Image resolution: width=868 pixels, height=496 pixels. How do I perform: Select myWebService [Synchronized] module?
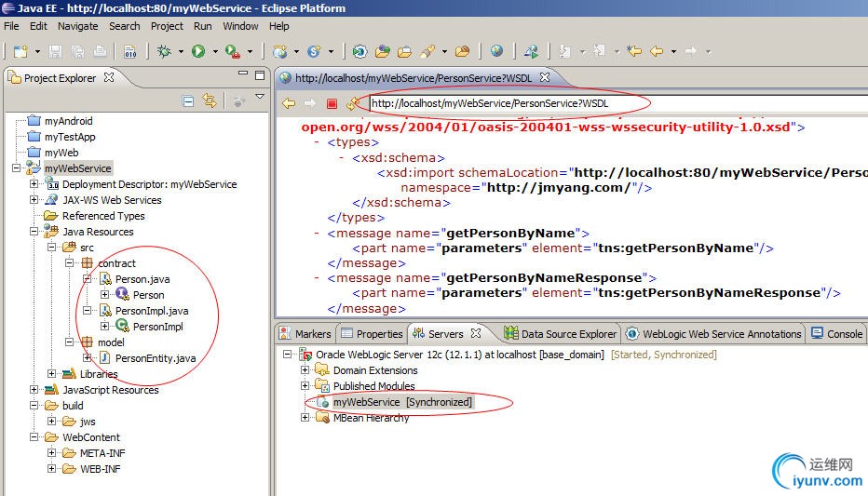(x=402, y=402)
